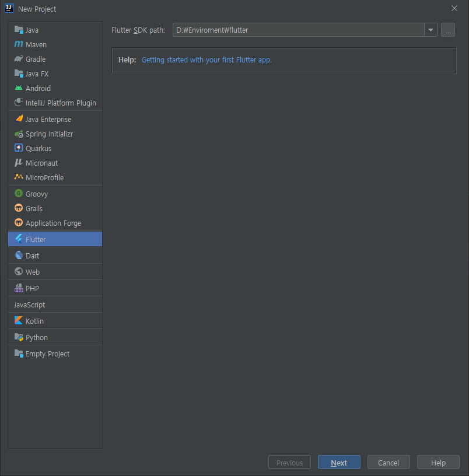Screen dimensions: 469x476
Task: Select the Application Forge icon
Action: 19,222
